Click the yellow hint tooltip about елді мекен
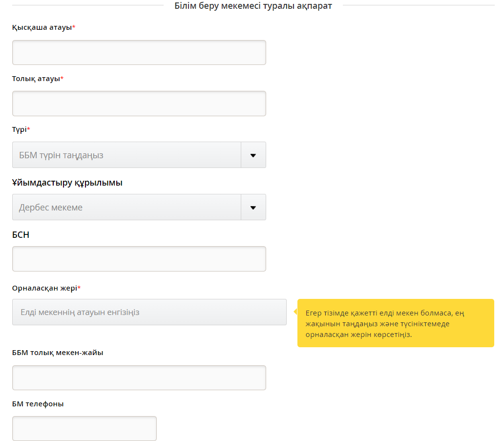 coord(396,323)
